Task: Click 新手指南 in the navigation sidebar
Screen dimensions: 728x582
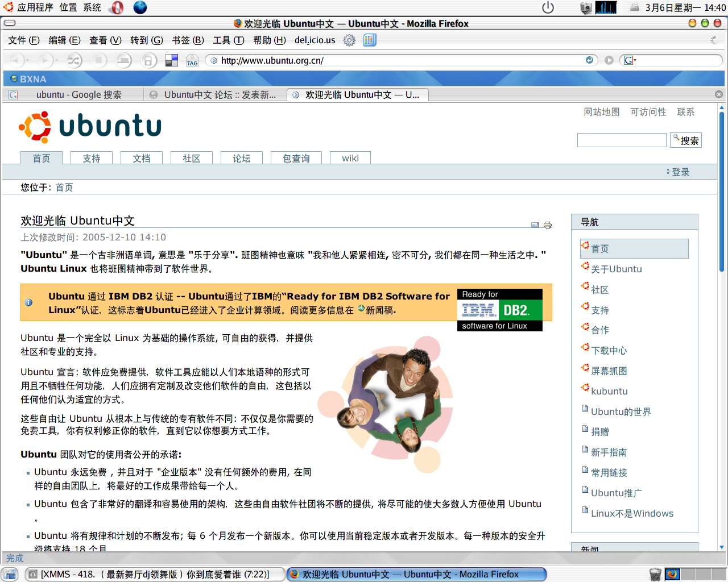Action: coord(609,452)
